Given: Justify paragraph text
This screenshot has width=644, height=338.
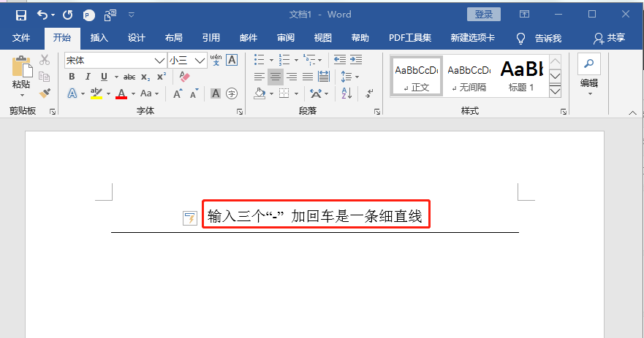Looking at the screenshot, I should 308,77.
